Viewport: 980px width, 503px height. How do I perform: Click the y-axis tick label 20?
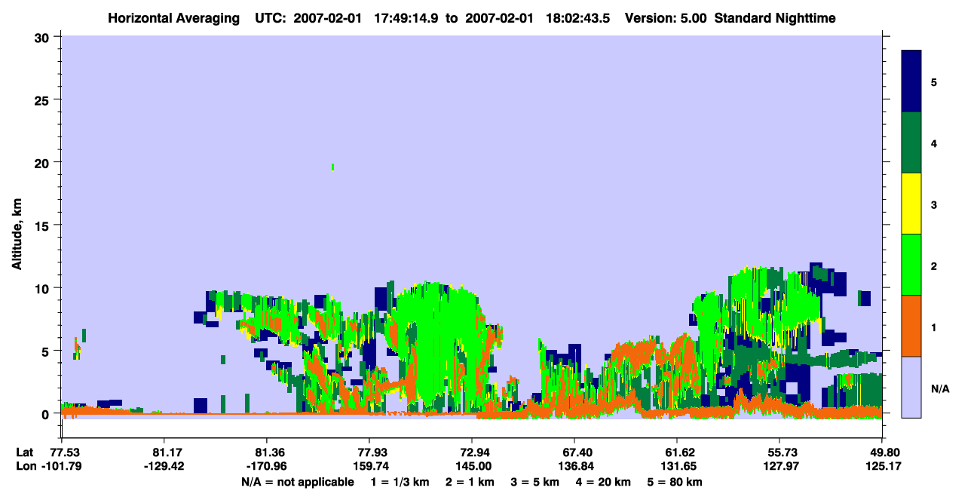[44, 162]
